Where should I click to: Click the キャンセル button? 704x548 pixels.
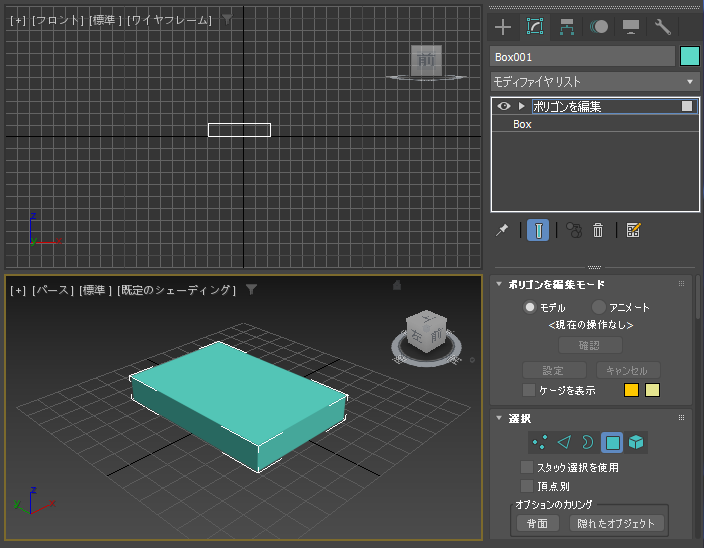[x=628, y=370]
